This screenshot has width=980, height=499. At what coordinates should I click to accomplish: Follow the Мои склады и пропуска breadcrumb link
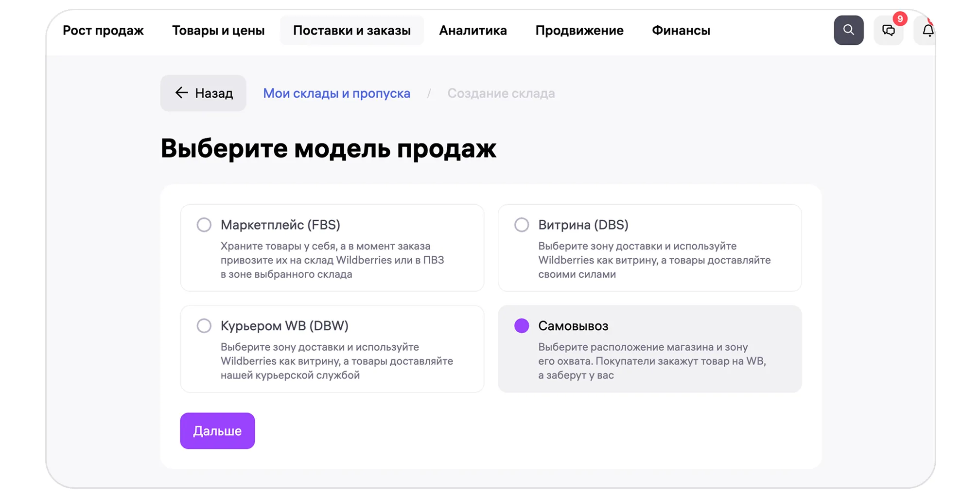[336, 93]
